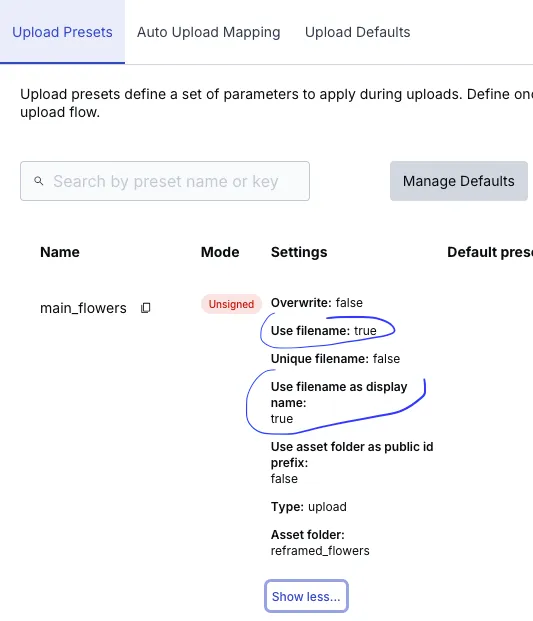
Task: Focus the preset name search field
Action: click(165, 181)
